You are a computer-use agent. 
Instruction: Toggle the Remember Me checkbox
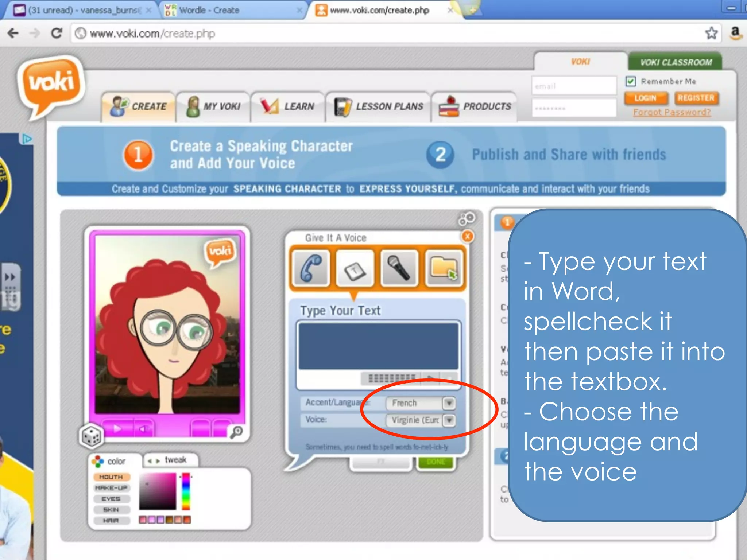[x=631, y=81]
